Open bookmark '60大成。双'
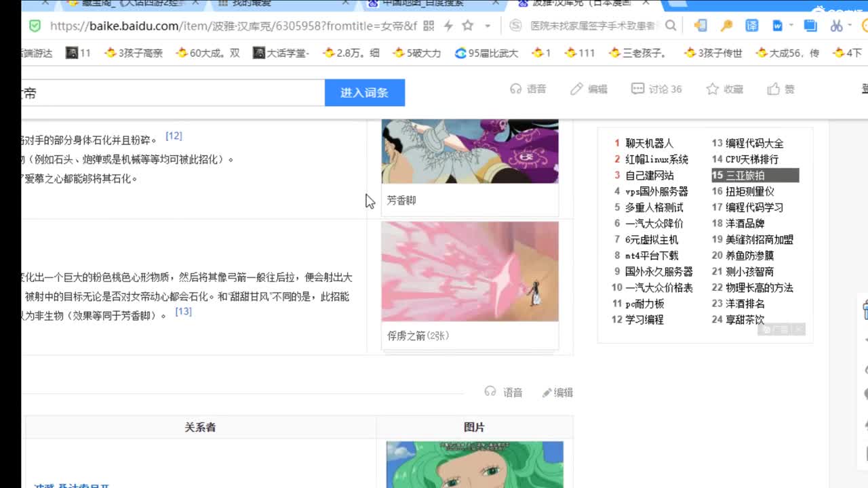The width and height of the screenshot is (868, 488). click(208, 52)
